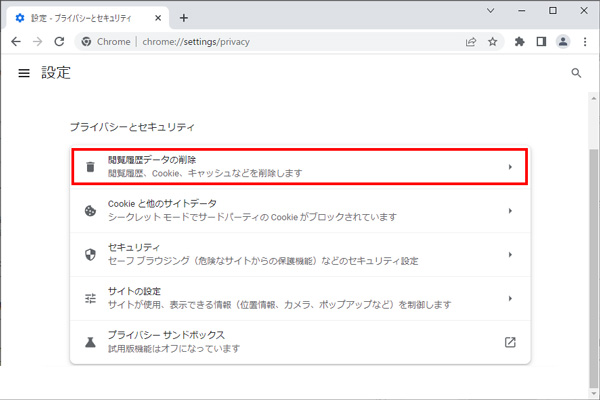Open the settings hamburger menu
Viewport: 600px width, 400px height.
click(24, 73)
